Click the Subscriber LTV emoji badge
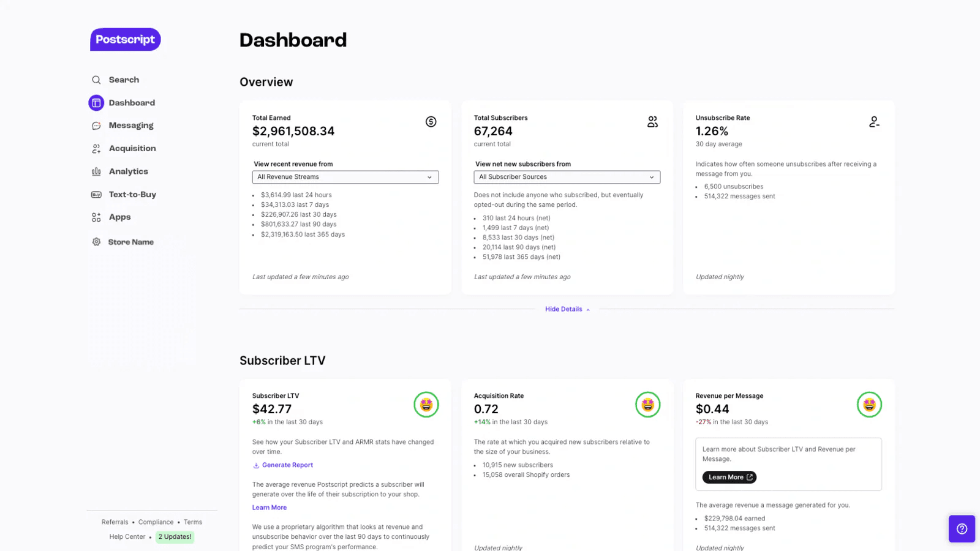The height and width of the screenshot is (551, 980). (x=426, y=405)
